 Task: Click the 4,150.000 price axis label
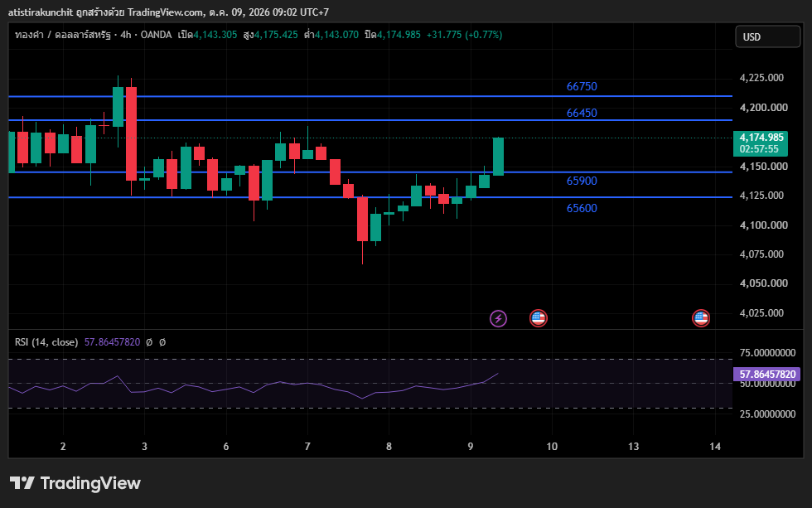[x=763, y=167]
